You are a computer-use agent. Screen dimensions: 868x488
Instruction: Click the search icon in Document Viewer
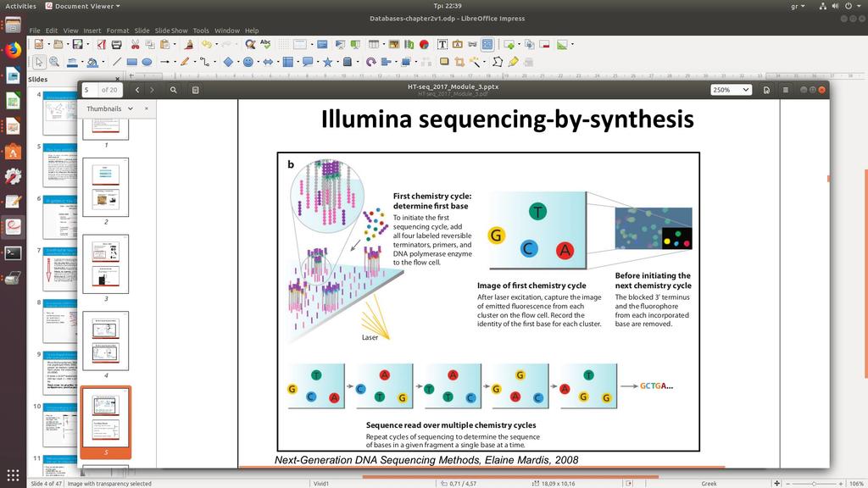click(173, 90)
